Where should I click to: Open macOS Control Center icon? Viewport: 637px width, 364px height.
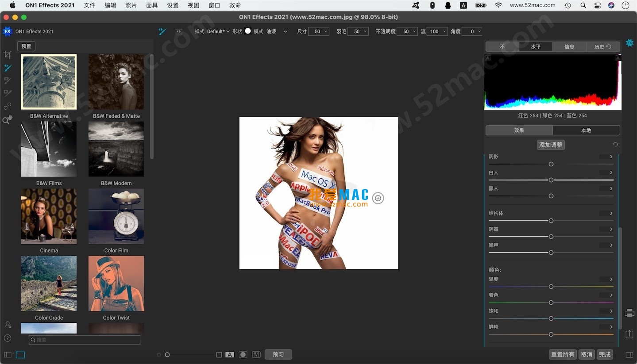click(x=598, y=5)
